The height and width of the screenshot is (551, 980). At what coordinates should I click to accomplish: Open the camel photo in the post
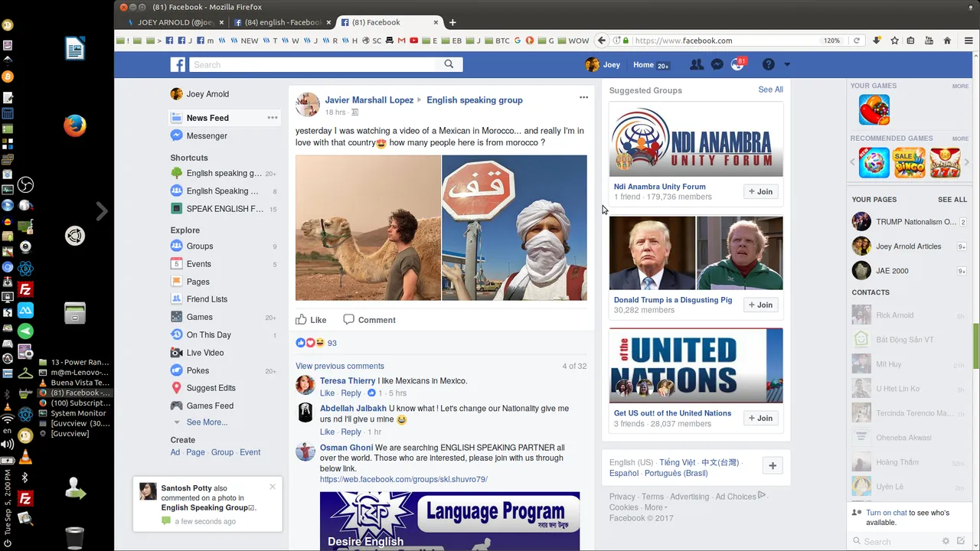[368, 227]
